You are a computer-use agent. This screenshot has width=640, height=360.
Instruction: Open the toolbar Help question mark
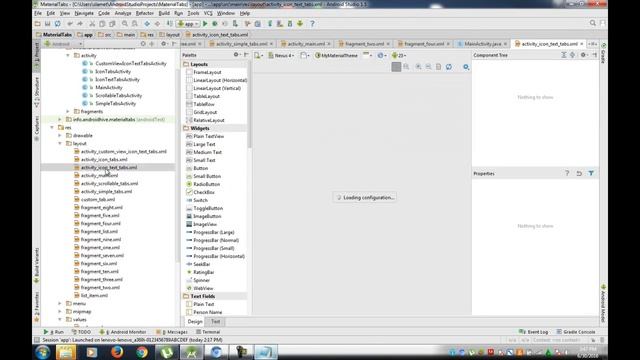point(312,24)
